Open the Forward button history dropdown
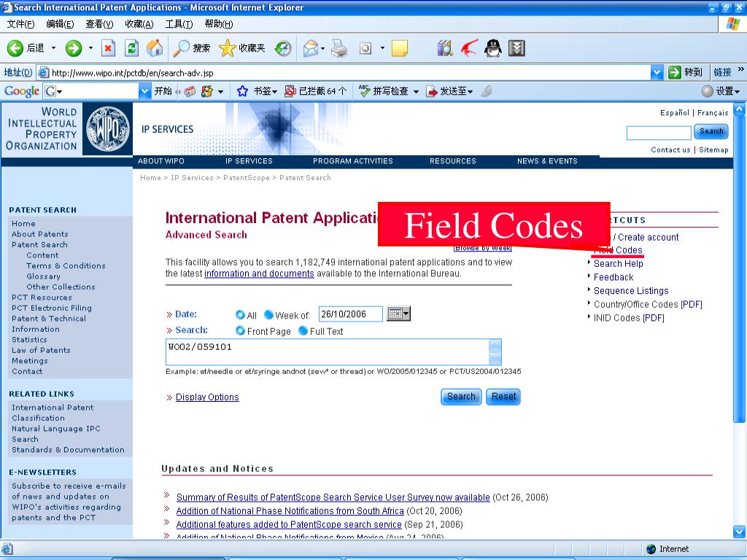The width and height of the screenshot is (747, 560). pyautogui.click(x=90, y=48)
